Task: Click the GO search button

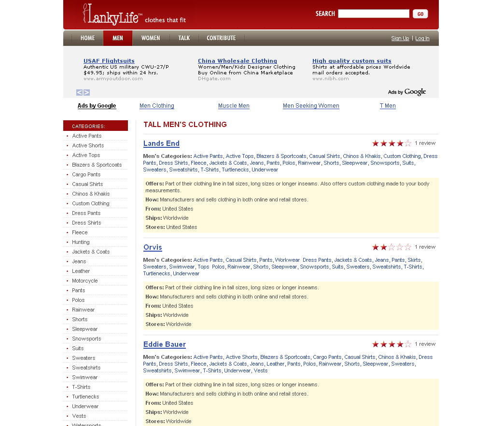Action: tap(420, 14)
